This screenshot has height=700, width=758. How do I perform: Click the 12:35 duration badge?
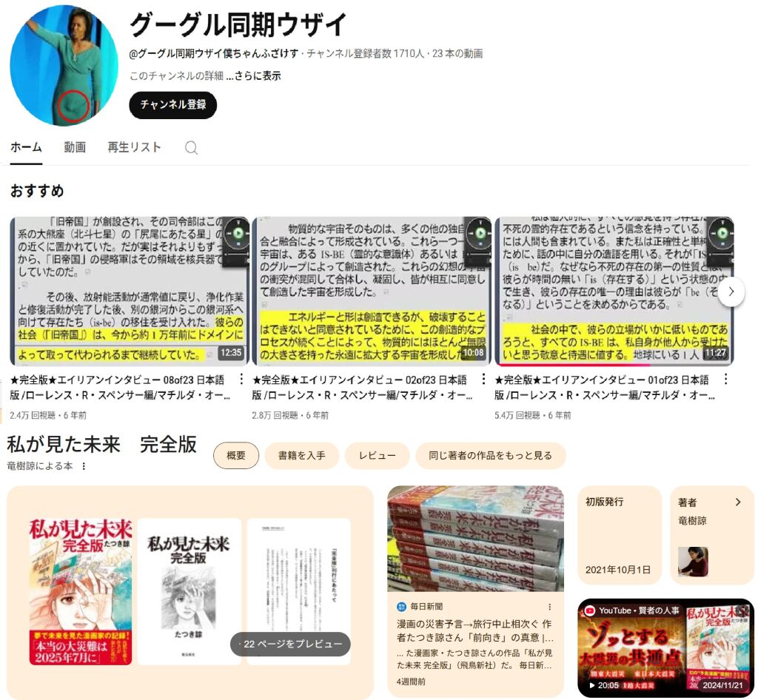(231, 353)
